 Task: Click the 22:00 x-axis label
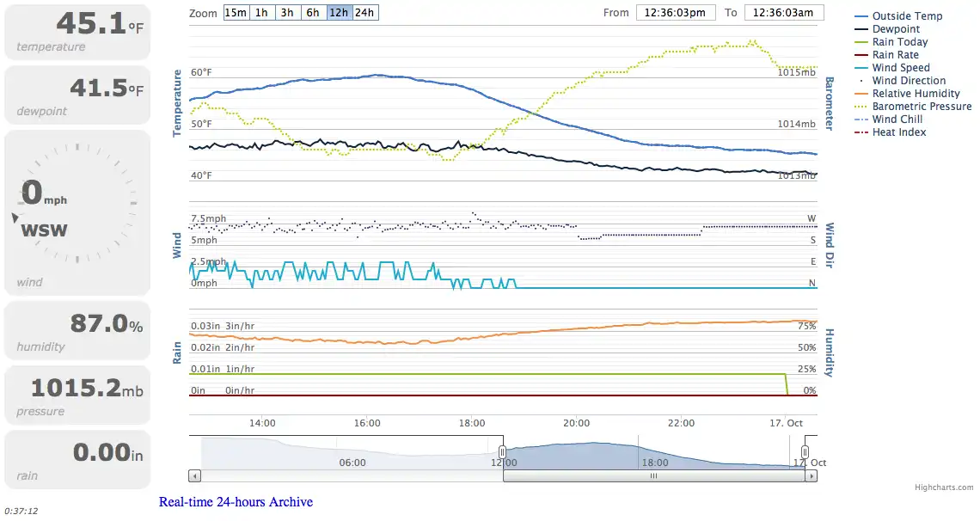coord(681,423)
